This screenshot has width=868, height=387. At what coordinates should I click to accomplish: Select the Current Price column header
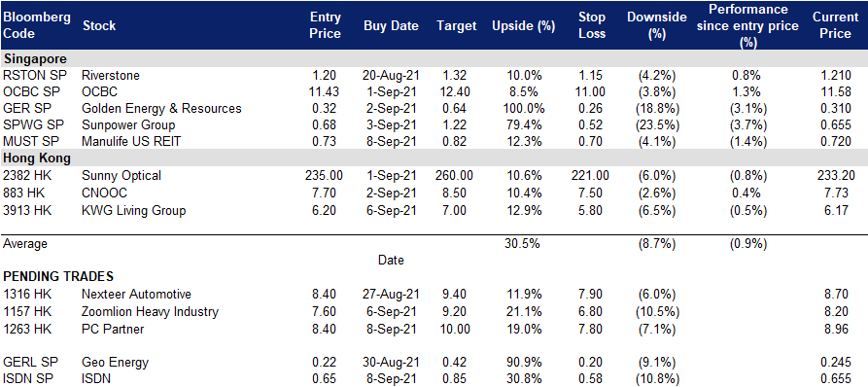click(x=831, y=25)
